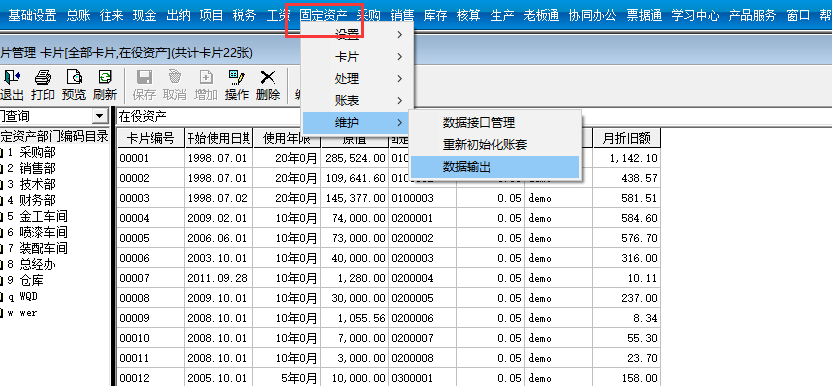832x386 pixels.
Task: Open the 销售 menu
Action: click(402, 15)
